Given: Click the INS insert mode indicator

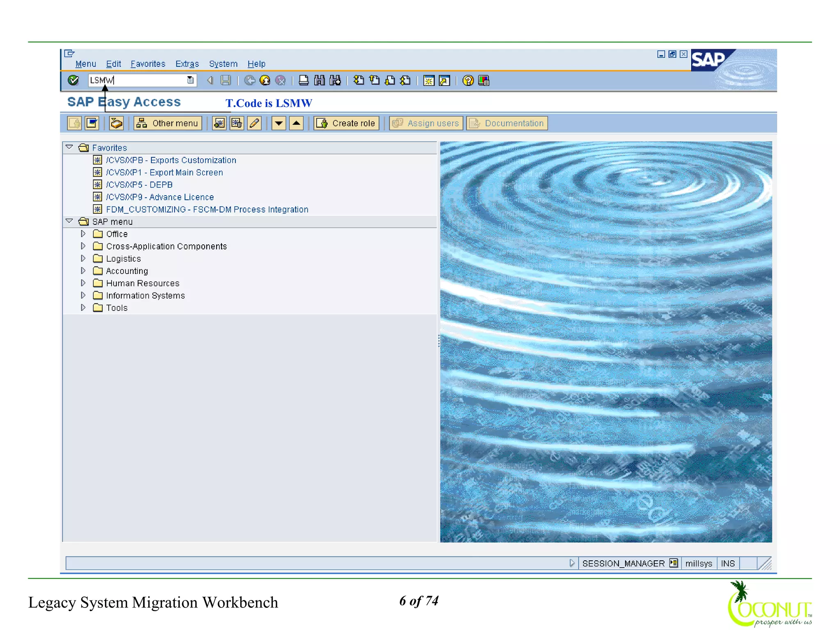Looking at the screenshot, I should coord(728,563).
